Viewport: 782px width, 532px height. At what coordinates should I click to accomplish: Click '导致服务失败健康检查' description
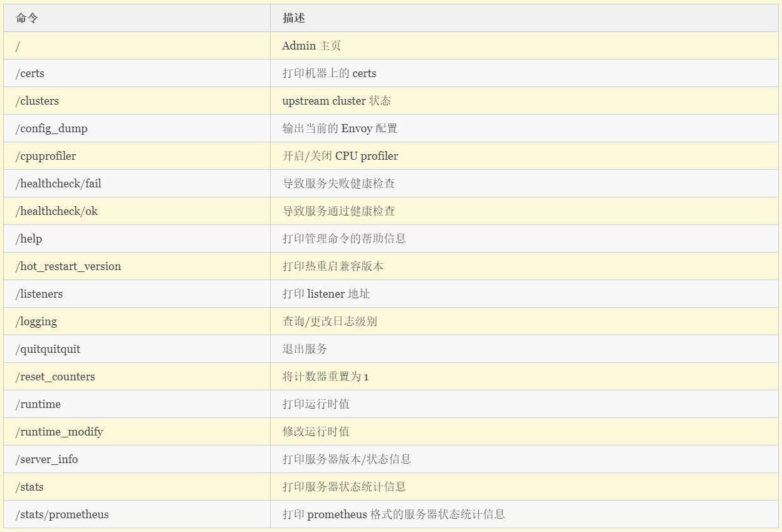[x=339, y=184]
